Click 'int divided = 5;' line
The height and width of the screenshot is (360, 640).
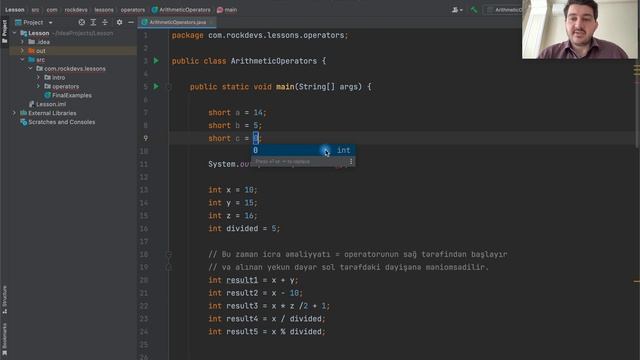[244, 229]
